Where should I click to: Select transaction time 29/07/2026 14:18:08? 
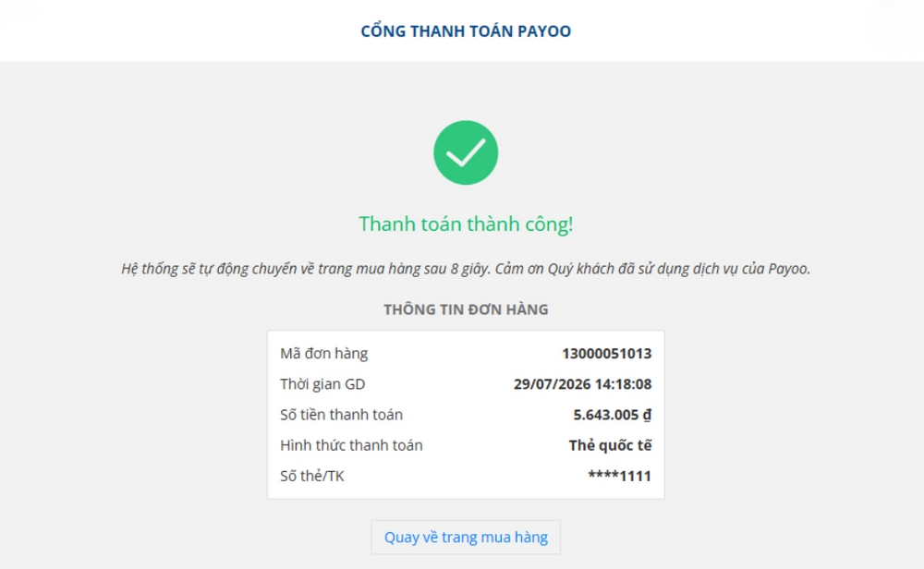[x=582, y=384]
